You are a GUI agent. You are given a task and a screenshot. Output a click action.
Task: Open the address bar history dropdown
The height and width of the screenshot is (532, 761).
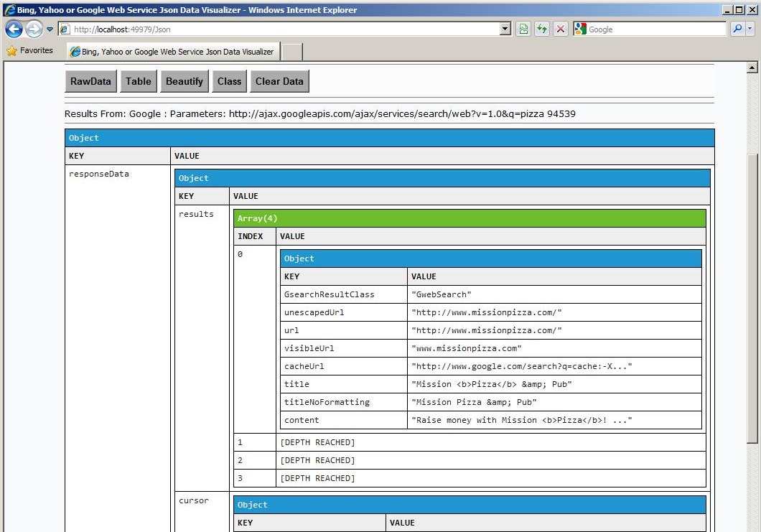[505, 29]
